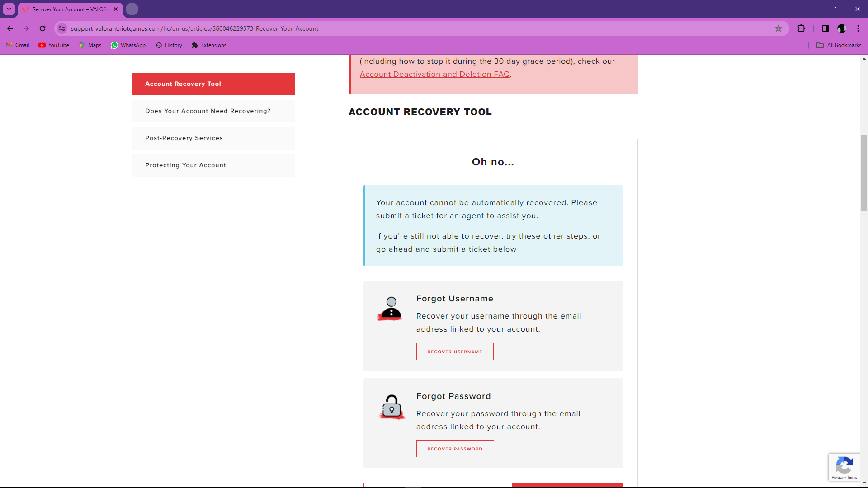
Task: Open WhatsApp from the bookmarks bar
Action: [128, 45]
